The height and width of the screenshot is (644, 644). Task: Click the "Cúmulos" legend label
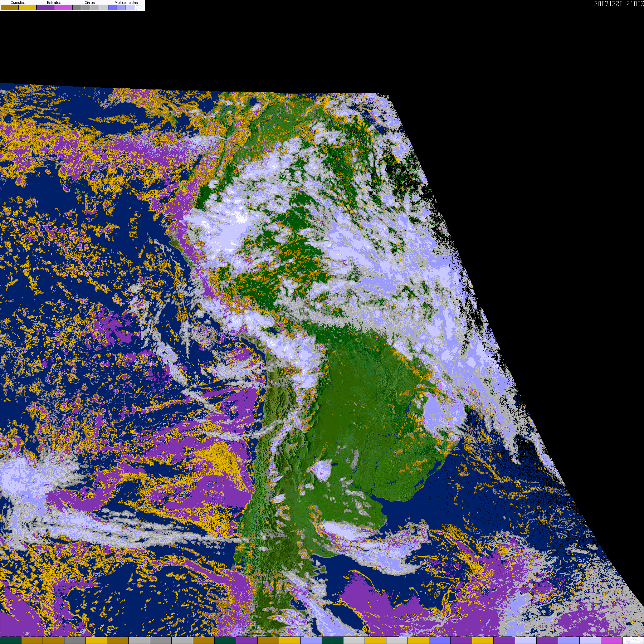pos(18,3)
